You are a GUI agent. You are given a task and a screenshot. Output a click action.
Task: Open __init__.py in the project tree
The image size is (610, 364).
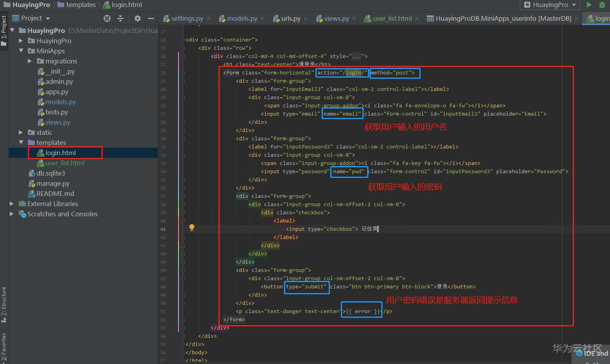pos(60,71)
